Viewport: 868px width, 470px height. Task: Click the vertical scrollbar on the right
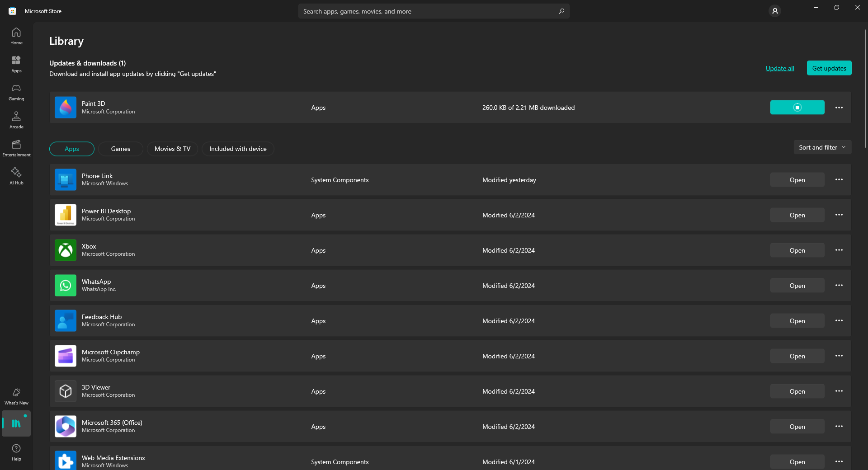(866, 89)
